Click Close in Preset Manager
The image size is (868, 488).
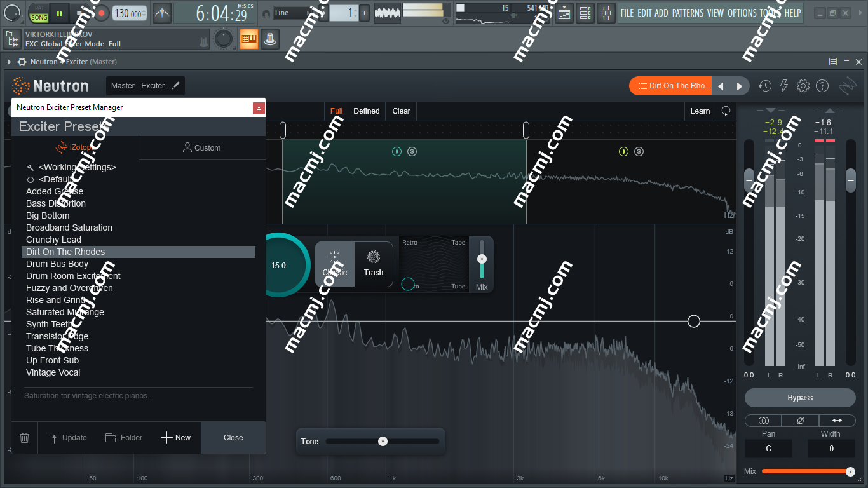(233, 437)
